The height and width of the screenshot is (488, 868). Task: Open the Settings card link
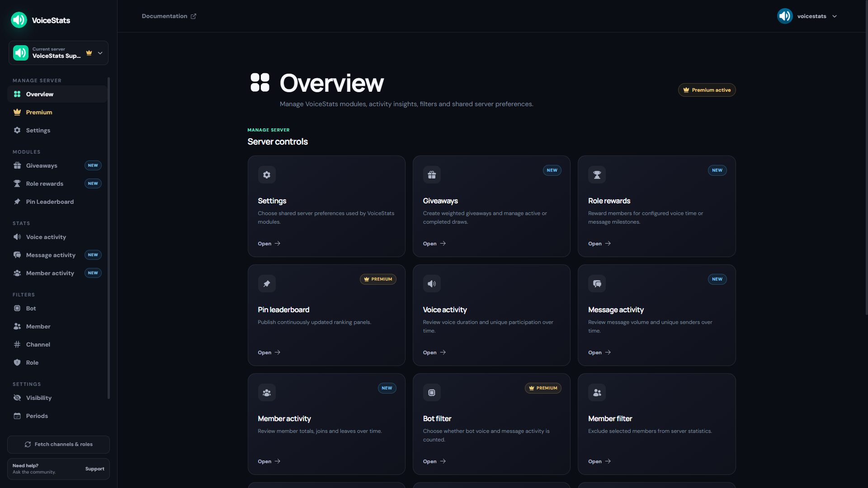(x=269, y=244)
